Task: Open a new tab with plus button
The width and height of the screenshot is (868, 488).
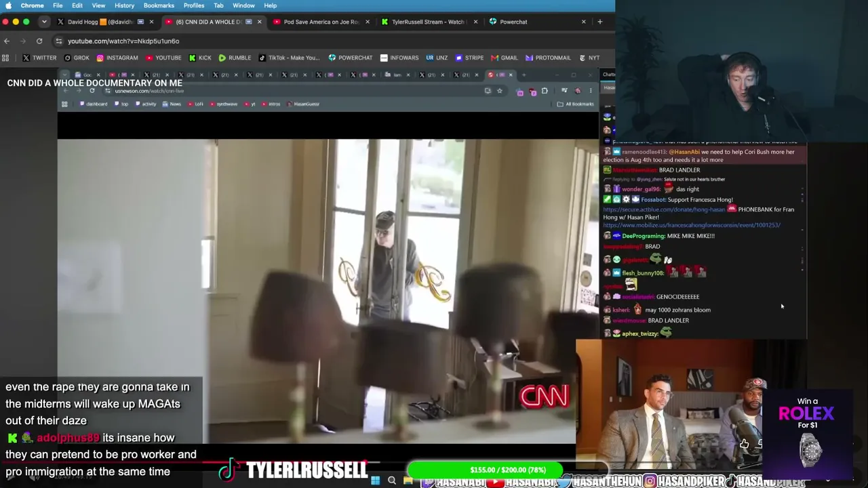Action: pyautogui.click(x=599, y=22)
